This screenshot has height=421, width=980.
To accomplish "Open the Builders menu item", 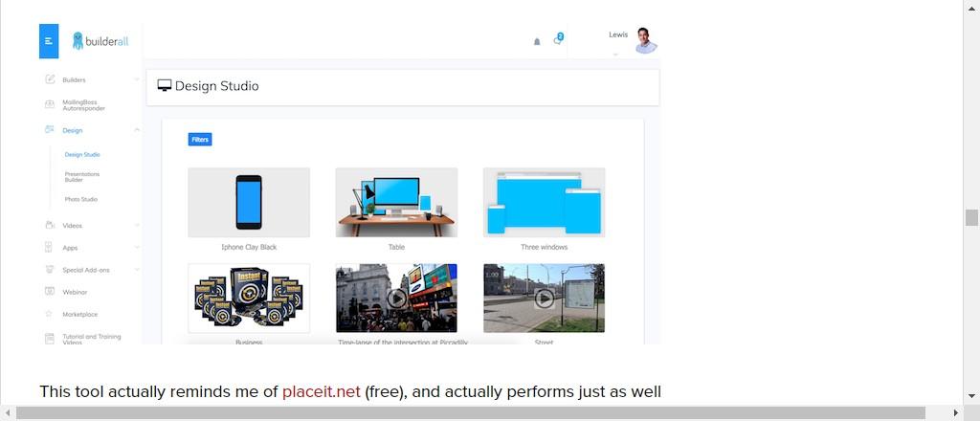I will tap(75, 80).
